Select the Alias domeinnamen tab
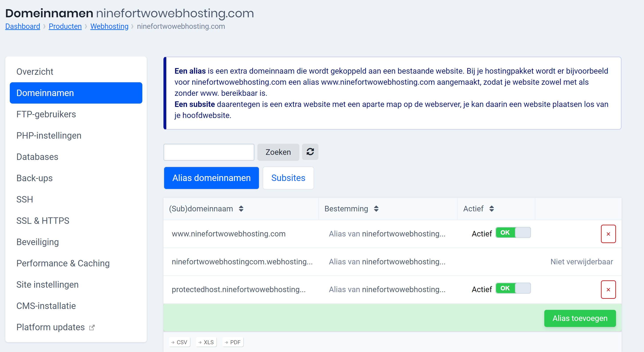644x352 pixels. tap(211, 178)
